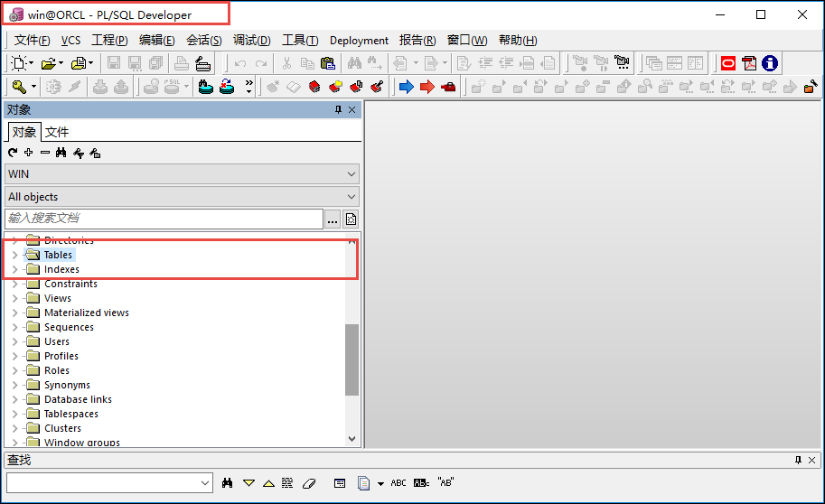The height and width of the screenshot is (504, 825).
Task: Toggle whole words "AB" search option
Action: pos(445,482)
